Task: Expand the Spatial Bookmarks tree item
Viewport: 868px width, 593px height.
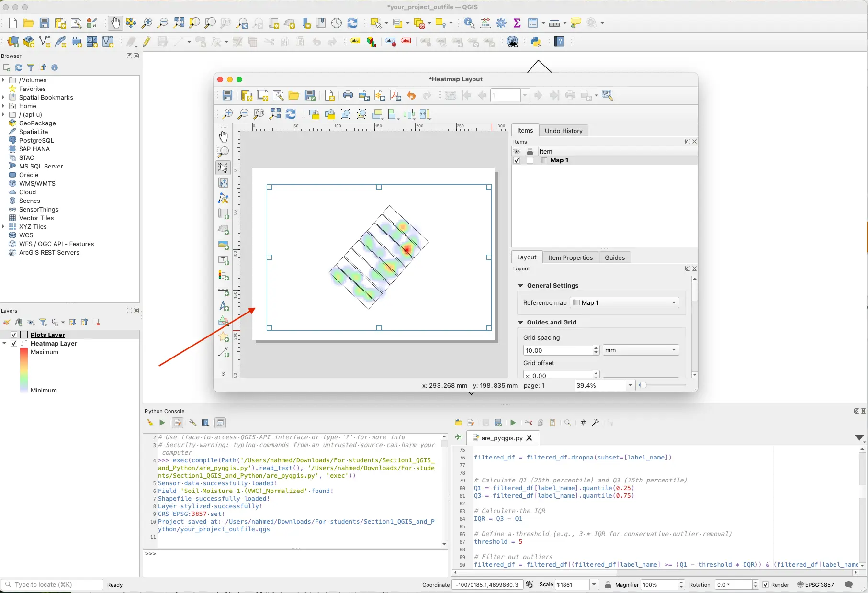Action: pos(4,97)
